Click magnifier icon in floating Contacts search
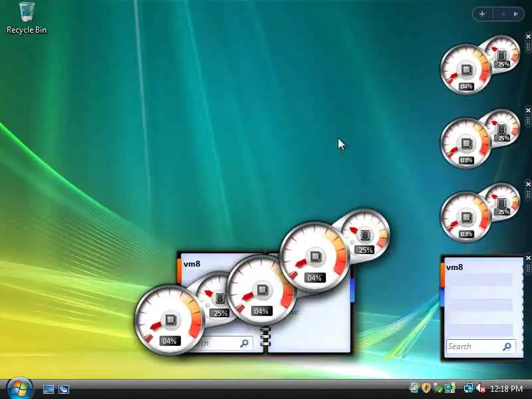Viewport: 532px width, 399px height. [244, 343]
